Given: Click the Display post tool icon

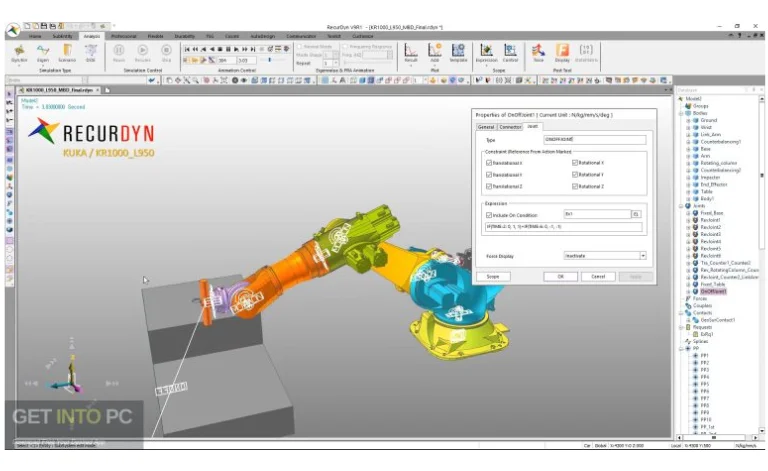Looking at the screenshot, I should (x=563, y=51).
